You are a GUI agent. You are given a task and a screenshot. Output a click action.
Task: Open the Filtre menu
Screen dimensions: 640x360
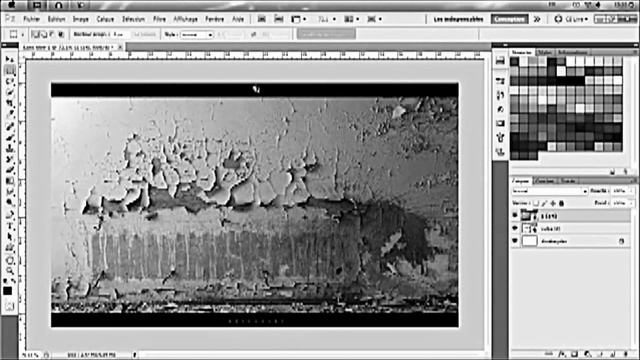point(159,19)
